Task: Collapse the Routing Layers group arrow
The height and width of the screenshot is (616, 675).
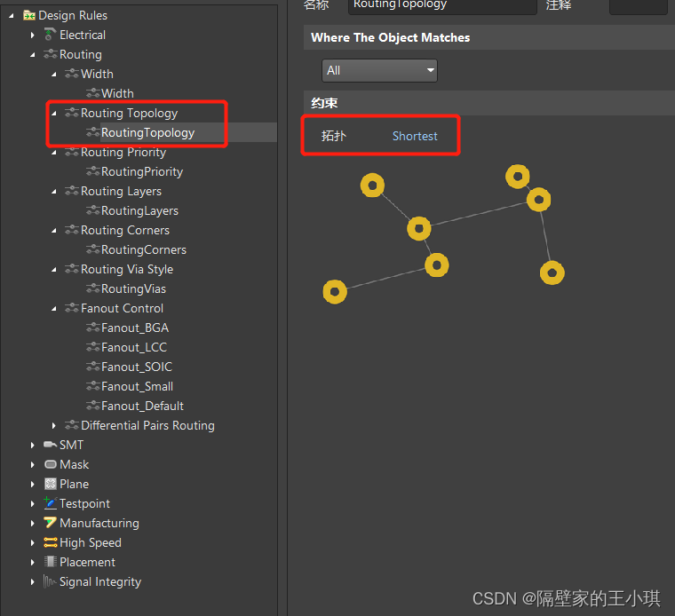Action: pos(54,192)
